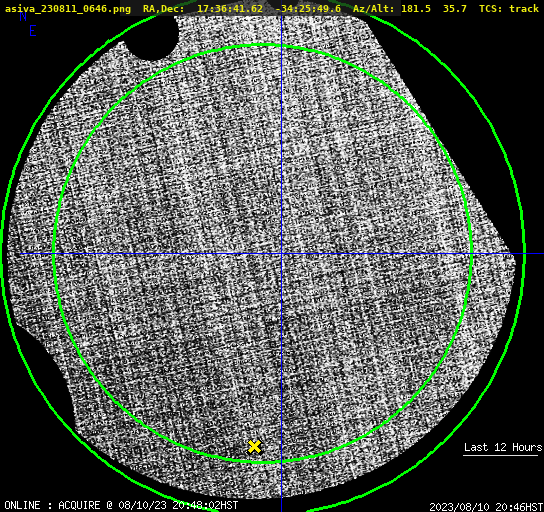
Task: Click the RA,Dec label in header
Action: (163, 8)
